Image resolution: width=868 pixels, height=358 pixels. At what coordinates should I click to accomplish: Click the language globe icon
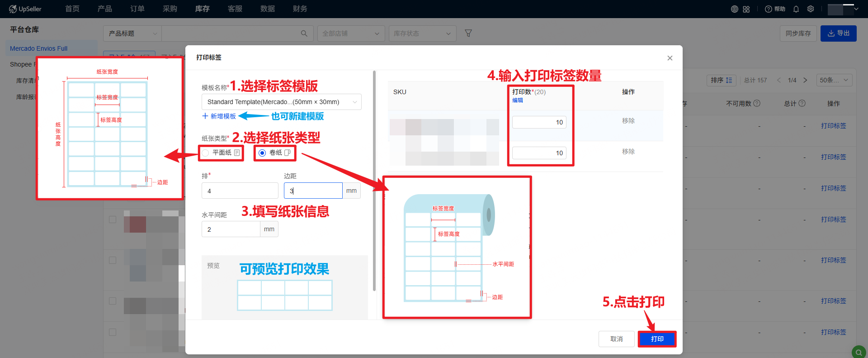pyautogui.click(x=735, y=9)
